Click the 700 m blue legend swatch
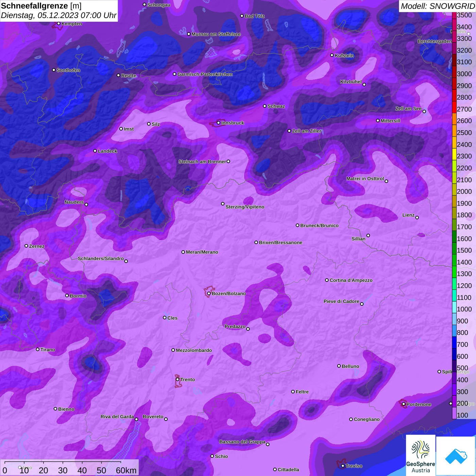 click(x=454, y=342)
